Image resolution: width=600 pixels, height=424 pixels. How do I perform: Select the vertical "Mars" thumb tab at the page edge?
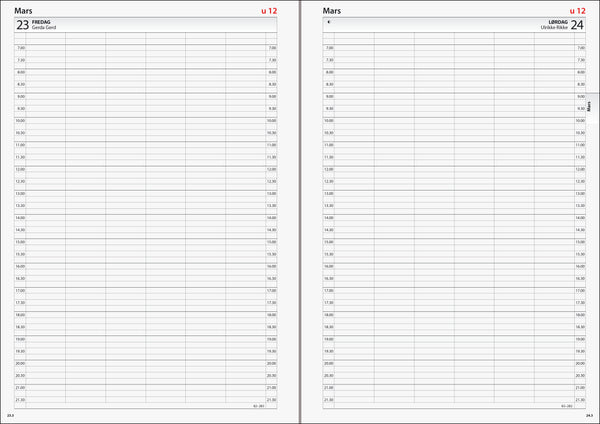coord(589,106)
